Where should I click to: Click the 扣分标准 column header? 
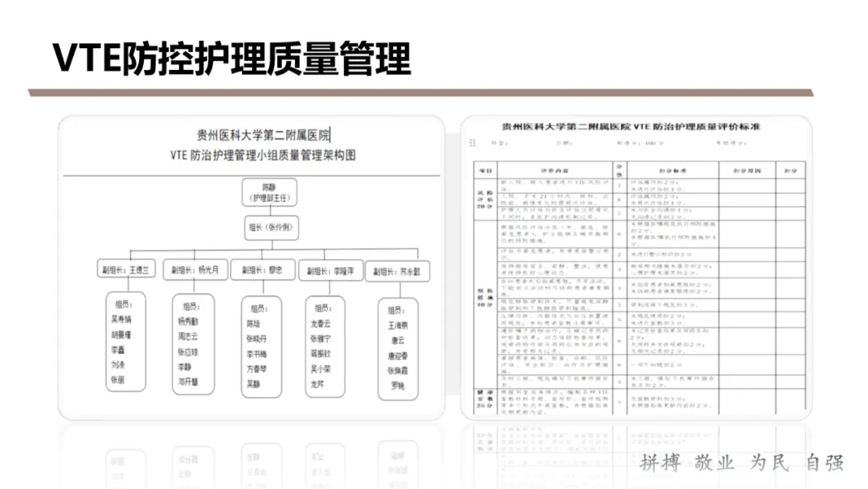point(673,171)
